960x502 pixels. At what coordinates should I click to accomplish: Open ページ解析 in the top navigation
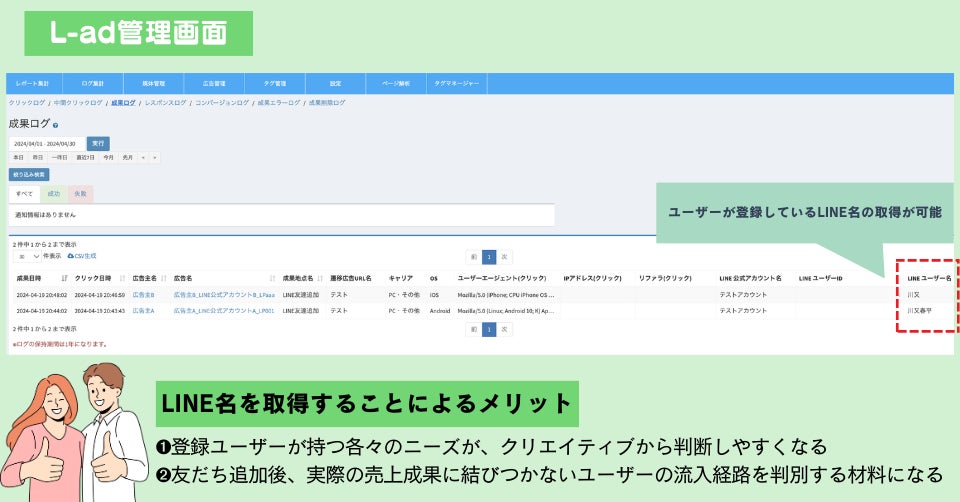(x=396, y=83)
